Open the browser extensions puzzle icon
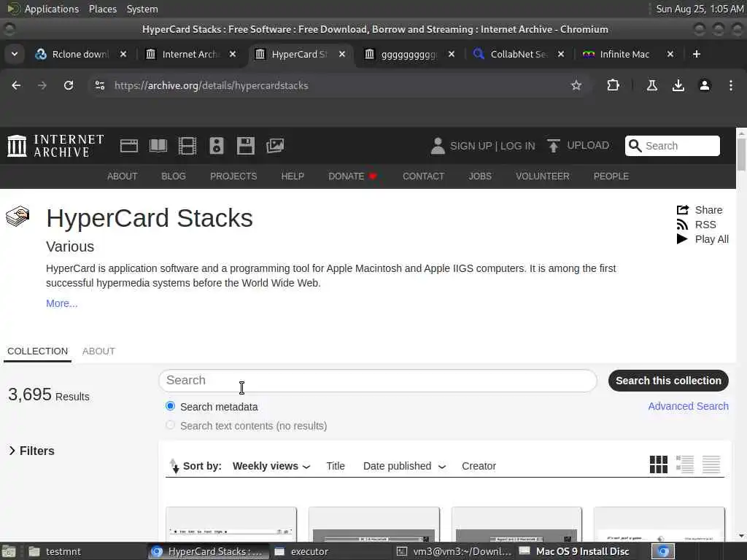This screenshot has height=560, width=747. [613, 86]
